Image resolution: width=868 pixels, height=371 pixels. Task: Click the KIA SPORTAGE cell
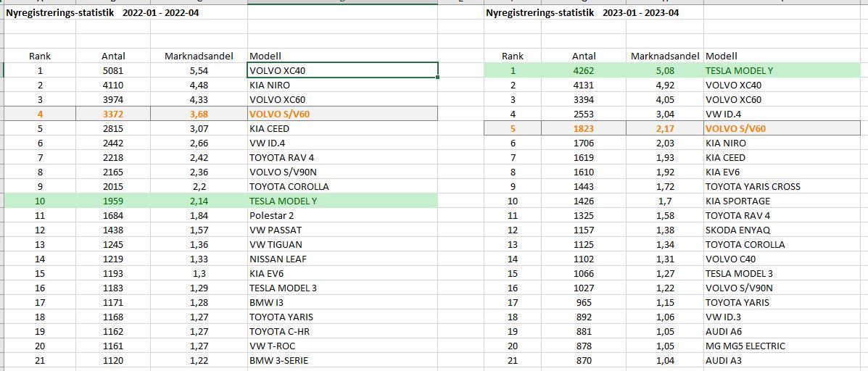782,201
